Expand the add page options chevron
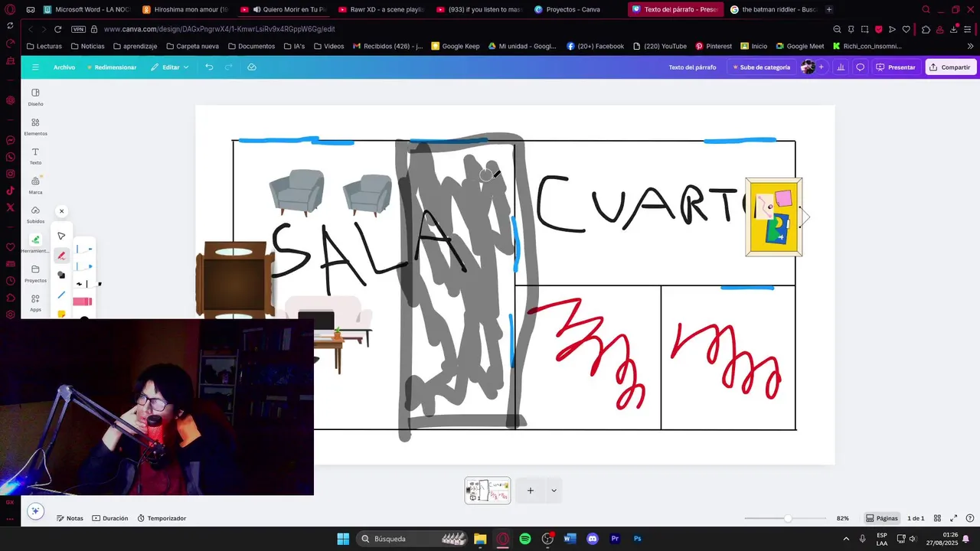The width and height of the screenshot is (980, 551). click(x=554, y=491)
